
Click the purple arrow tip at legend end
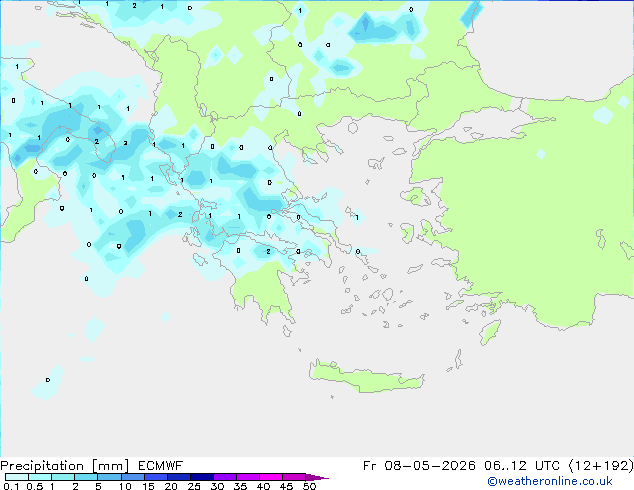pos(317,477)
